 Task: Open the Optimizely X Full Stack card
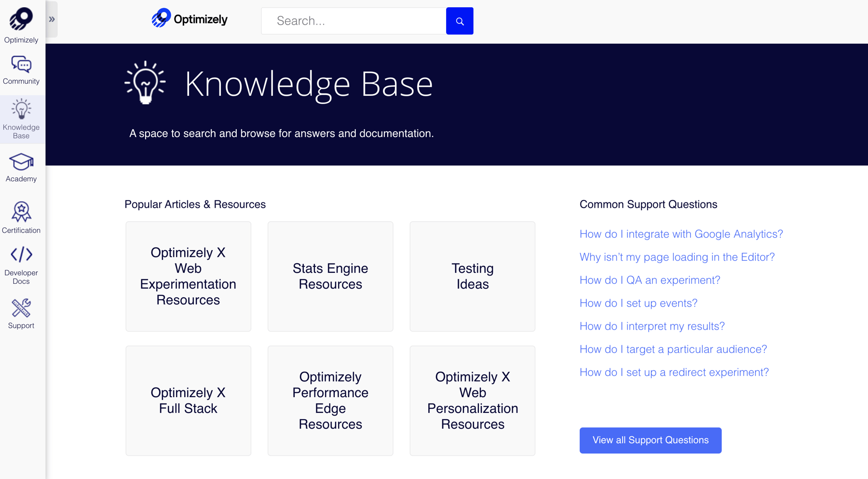point(188,400)
